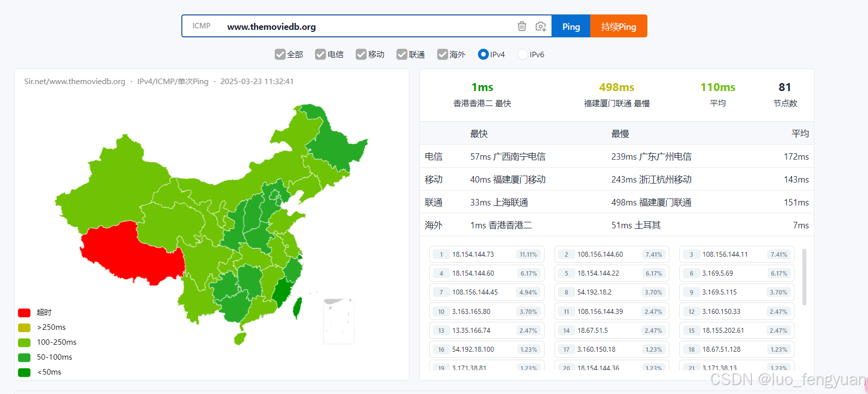
Task: Select IP entry 18.154.144.73
Action: click(487, 254)
